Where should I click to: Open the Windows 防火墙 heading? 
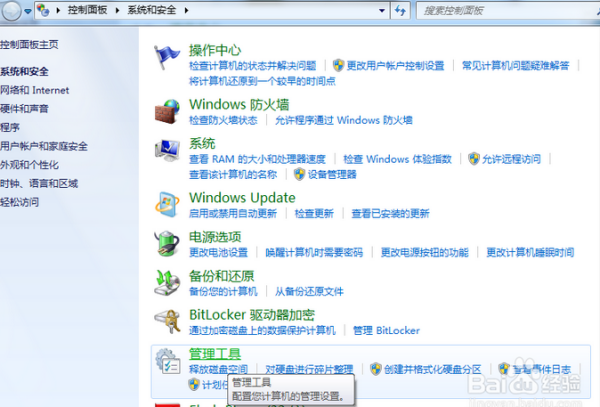(x=239, y=104)
